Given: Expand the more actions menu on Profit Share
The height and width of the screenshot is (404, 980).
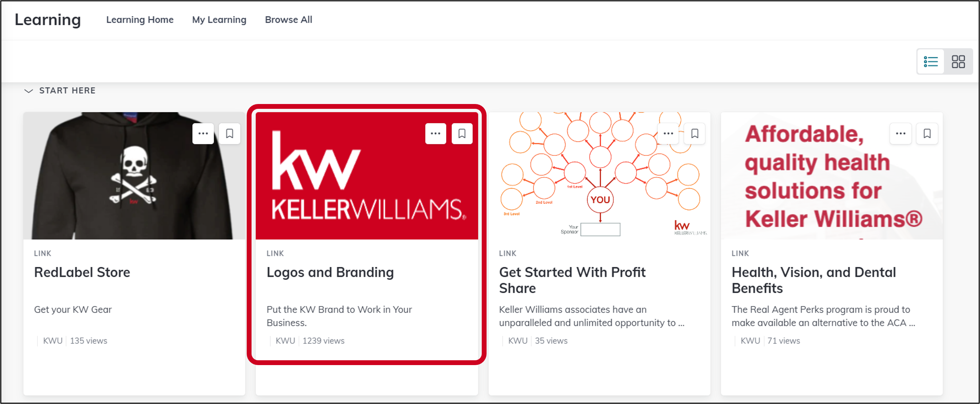Looking at the screenshot, I should (669, 133).
